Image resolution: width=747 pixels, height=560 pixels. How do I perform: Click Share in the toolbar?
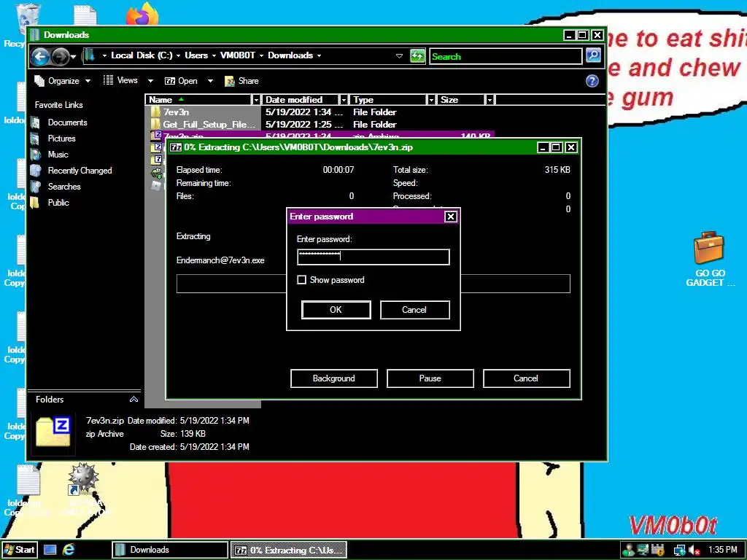coord(242,81)
